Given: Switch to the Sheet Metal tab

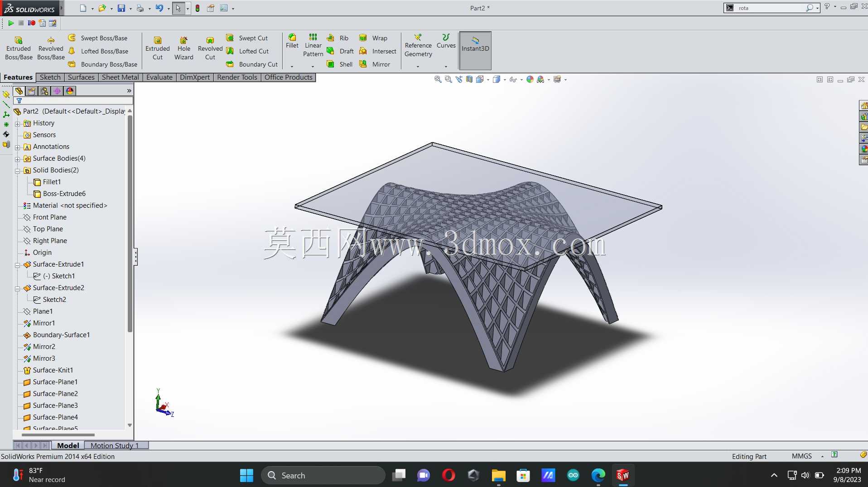Looking at the screenshot, I should (120, 77).
